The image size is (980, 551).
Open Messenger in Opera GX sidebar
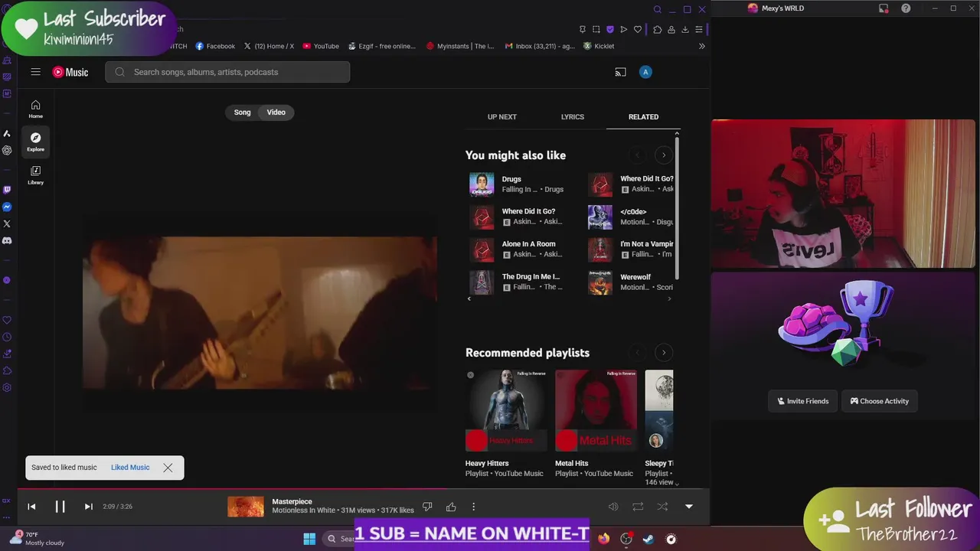point(7,207)
